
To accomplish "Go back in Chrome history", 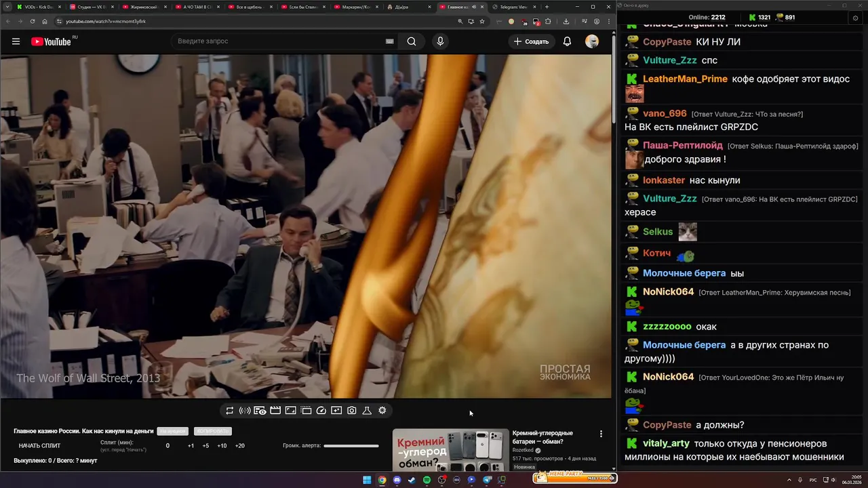I will pos(7,21).
